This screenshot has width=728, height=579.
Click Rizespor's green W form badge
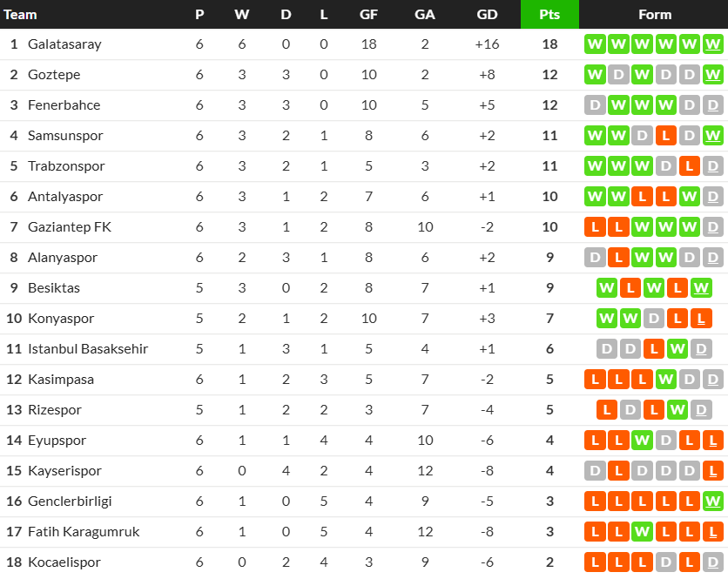point(677,410)
